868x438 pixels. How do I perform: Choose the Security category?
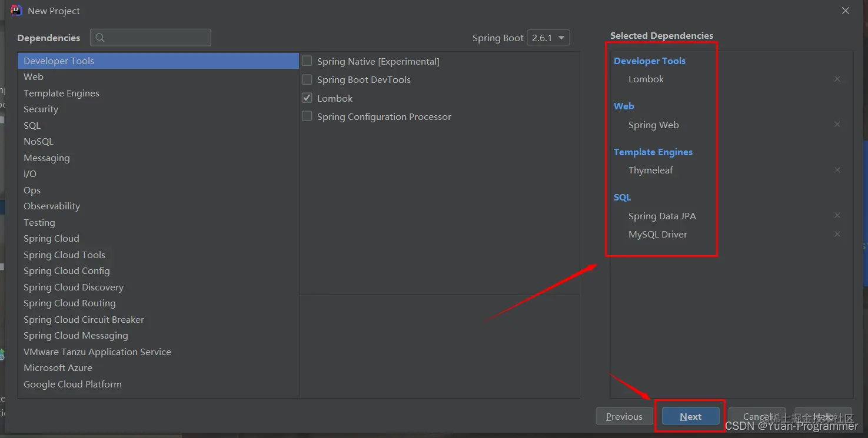pyautogui.click(x=158, y=109)
